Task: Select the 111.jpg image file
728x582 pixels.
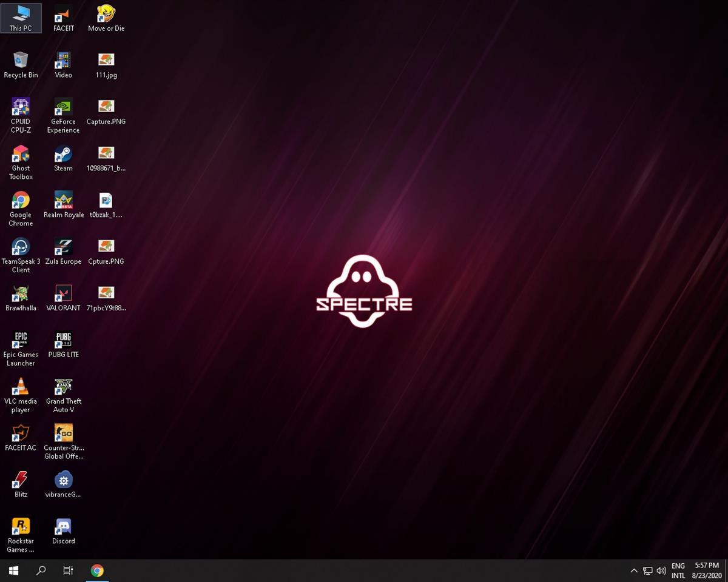Action: tap(106, 65)
